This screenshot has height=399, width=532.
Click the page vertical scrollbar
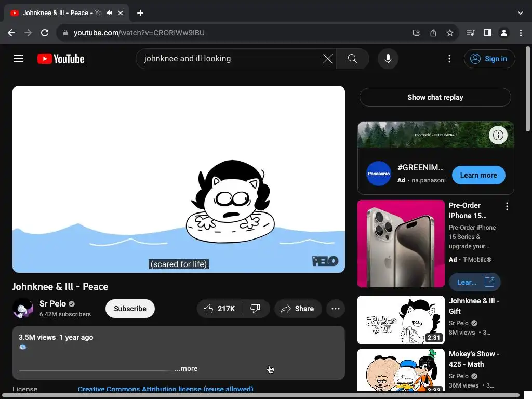(528, 89)
